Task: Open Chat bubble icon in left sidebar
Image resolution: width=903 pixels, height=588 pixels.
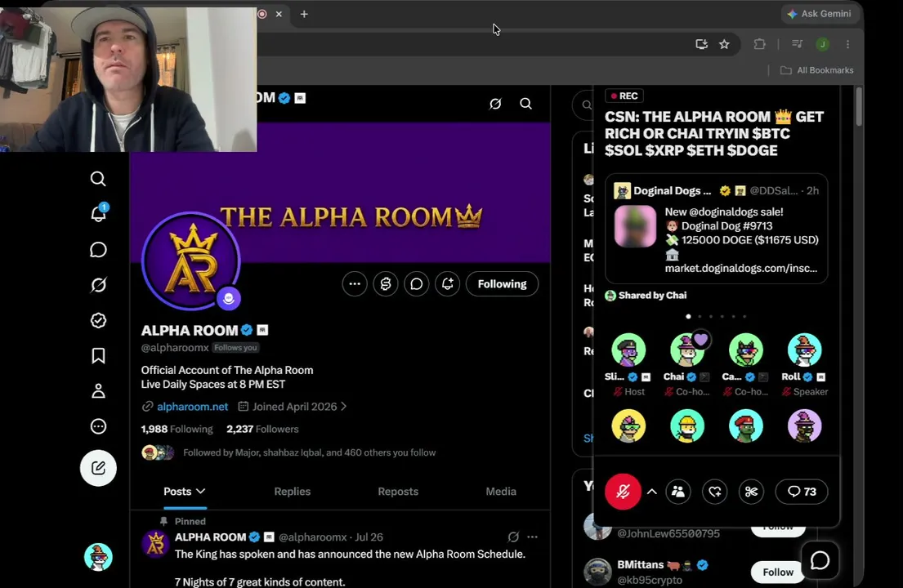Action: (98, 250)
